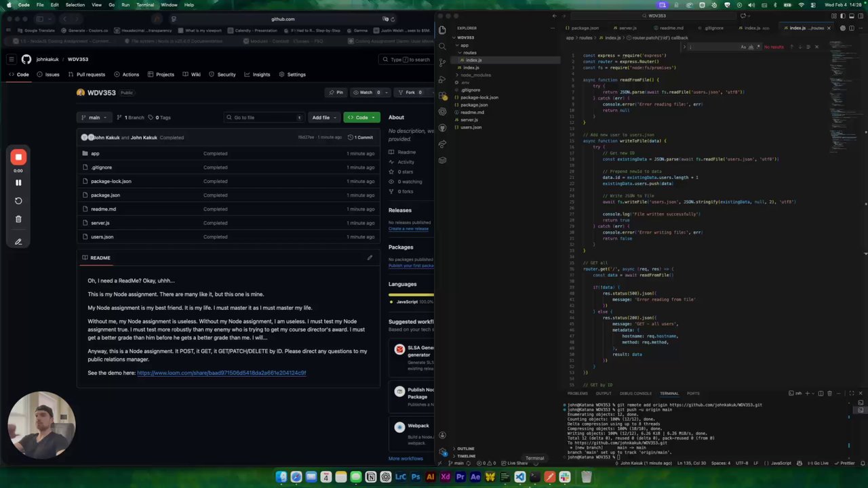Open the Extensions view in VS Code
The height and width of the screenshot is (488, 868).
click(442, 96)
